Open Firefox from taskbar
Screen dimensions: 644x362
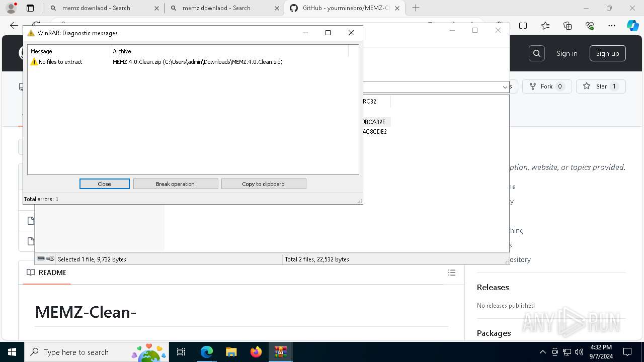(256, 352)
